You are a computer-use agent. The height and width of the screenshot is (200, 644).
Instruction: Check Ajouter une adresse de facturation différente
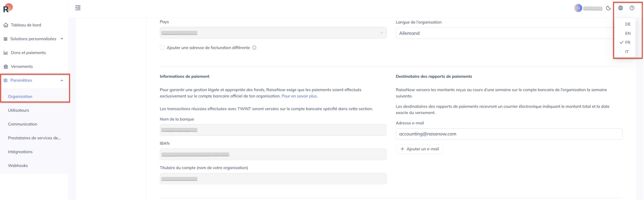[162, 48]
